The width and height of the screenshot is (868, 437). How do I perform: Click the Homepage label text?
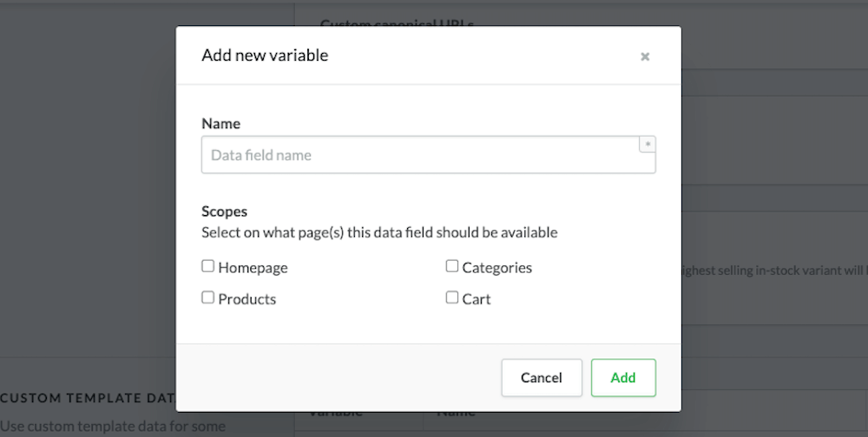coord(253,268)
